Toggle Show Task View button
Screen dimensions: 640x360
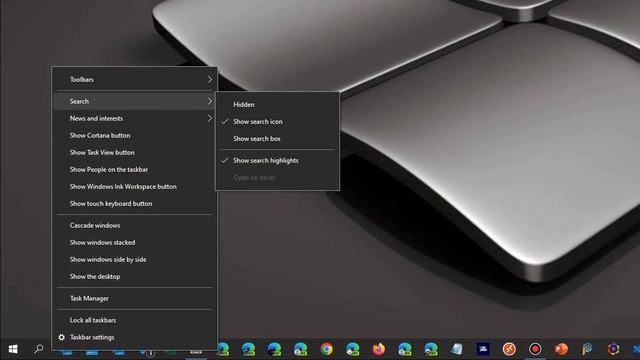pos(135,153)
